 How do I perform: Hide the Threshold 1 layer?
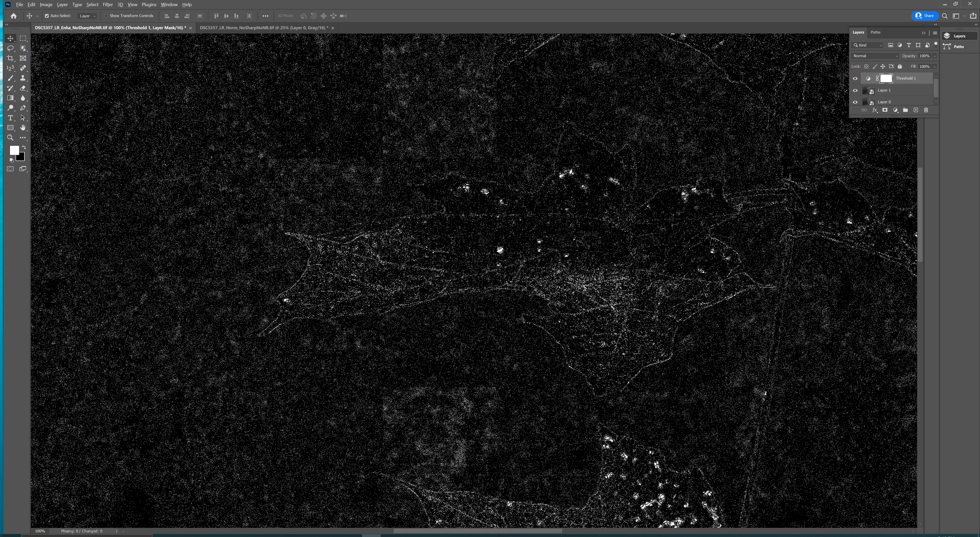(855, 78)
